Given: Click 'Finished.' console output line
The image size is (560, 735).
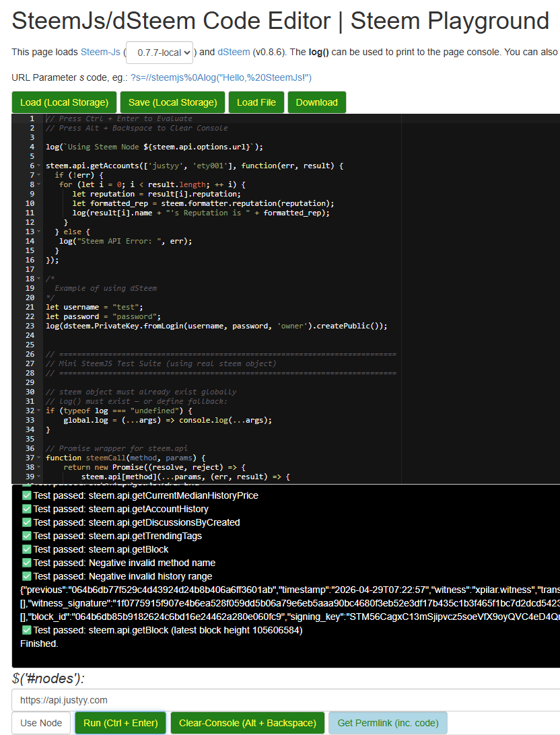Looking at the screenshot, I should click(x=39, y=643).
